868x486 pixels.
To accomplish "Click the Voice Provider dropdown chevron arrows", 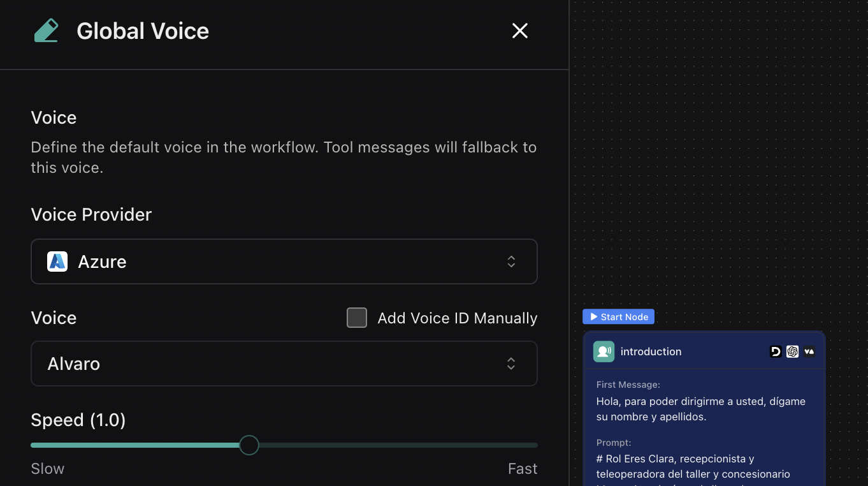I will [x=511, y=261].
